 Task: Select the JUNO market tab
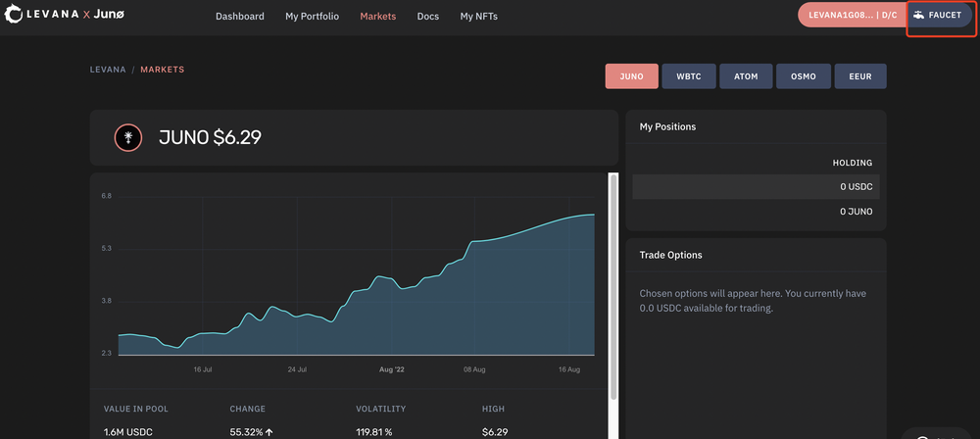[x=632, y=76]
